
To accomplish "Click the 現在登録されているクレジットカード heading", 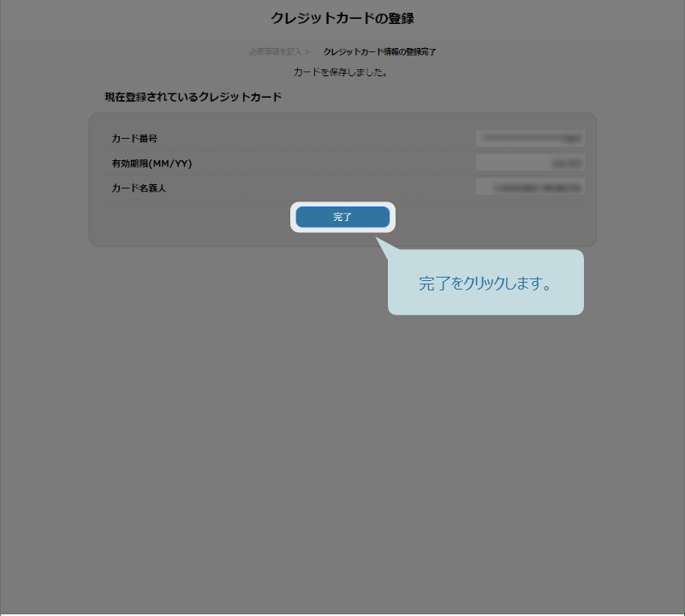I will [x=194, y=97].
